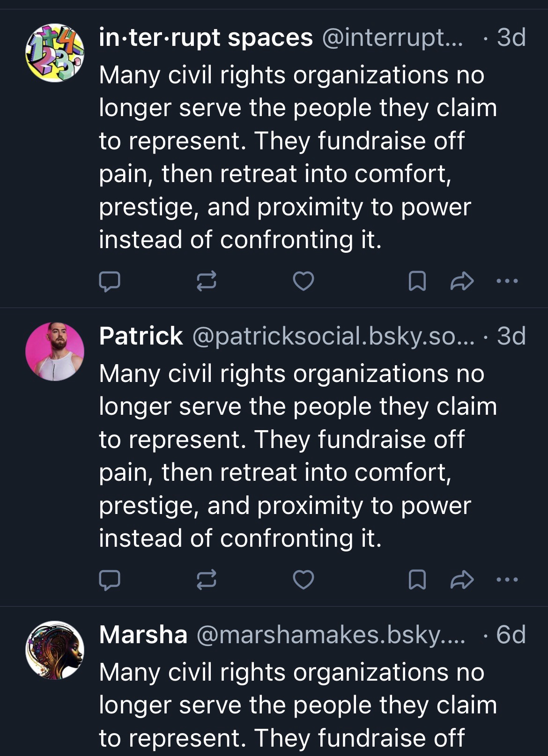This screenshot has width=548, height=756.
Task: Reply to the interrupt spaces post
Action: [x=110, y=281]
